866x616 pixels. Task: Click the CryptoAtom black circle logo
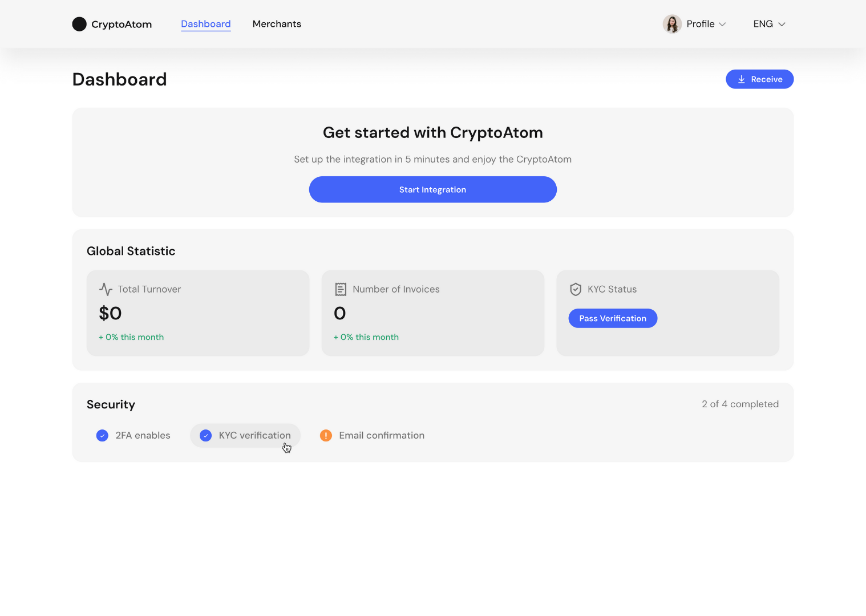79,24
